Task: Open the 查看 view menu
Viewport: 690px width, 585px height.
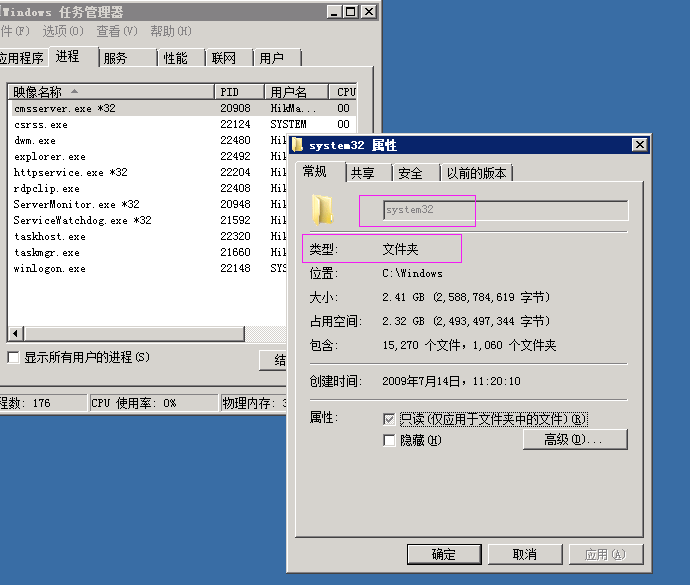Action: (117, 31)
